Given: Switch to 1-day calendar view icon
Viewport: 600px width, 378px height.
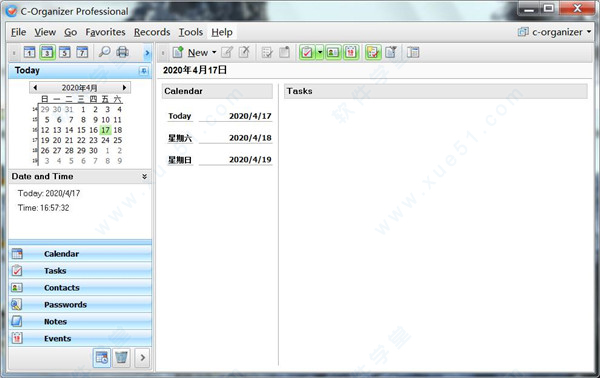Looking at the screenshot, I should [29, 52].
